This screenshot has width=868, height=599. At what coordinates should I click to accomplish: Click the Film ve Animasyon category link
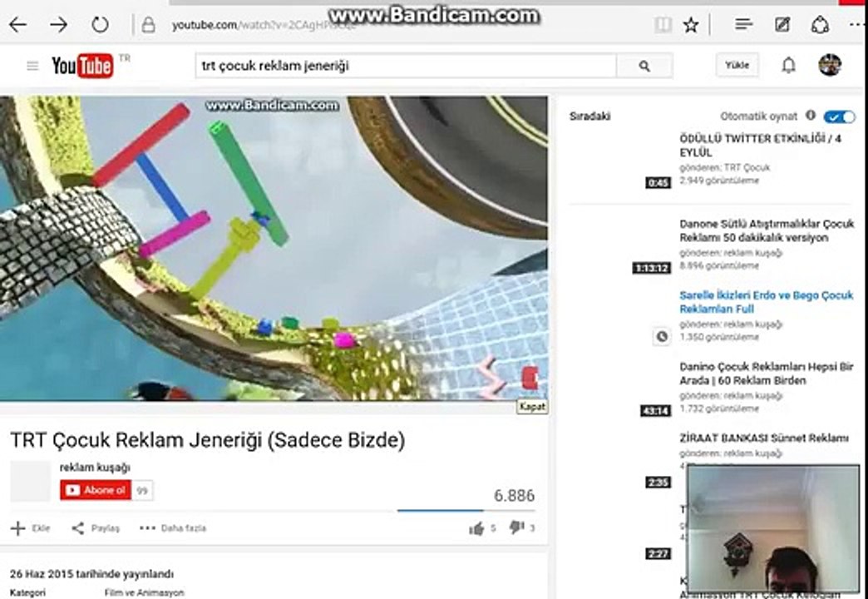tap(145, 592)
